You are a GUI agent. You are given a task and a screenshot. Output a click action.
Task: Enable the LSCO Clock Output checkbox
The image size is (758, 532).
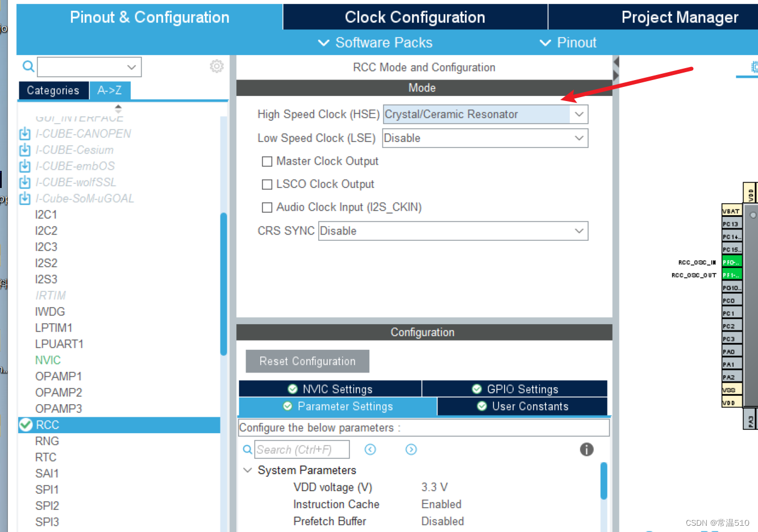click(x=267, y=185)
